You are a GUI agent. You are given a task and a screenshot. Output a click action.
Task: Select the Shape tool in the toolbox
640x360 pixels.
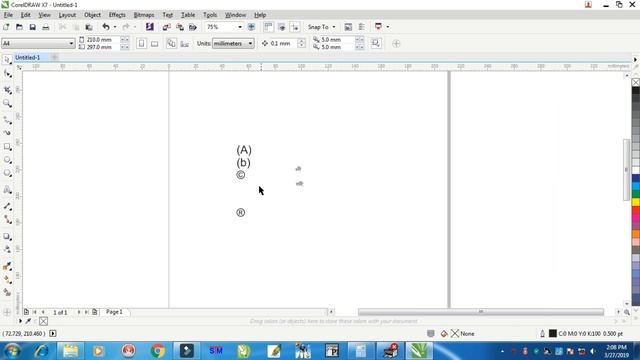pyautogui.click(x=7, y=74)
